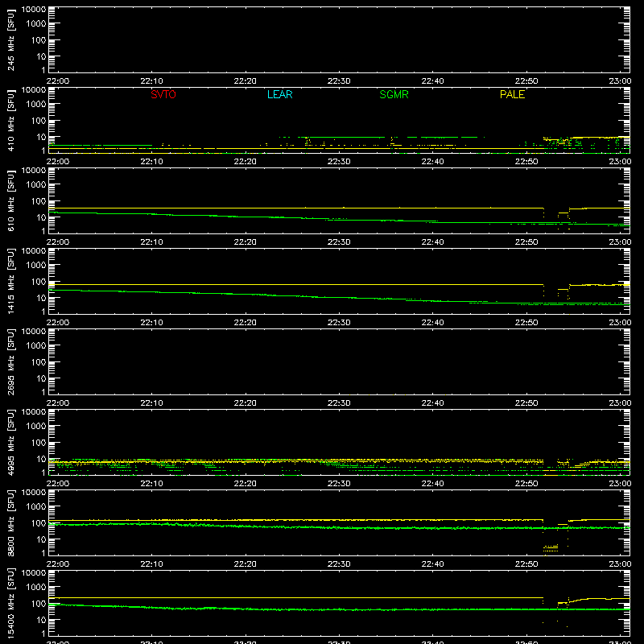Screen dimensions: 644x644
Task: Click the 1000 label on 2695 MHz axis
Action: pos(36,346)
